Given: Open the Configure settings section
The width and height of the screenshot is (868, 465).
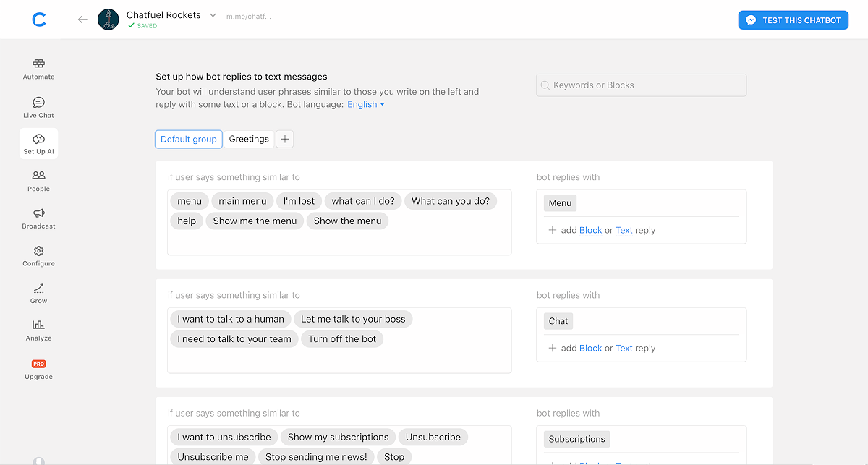Looking at the screenshot, I should (x=39, y=256).
